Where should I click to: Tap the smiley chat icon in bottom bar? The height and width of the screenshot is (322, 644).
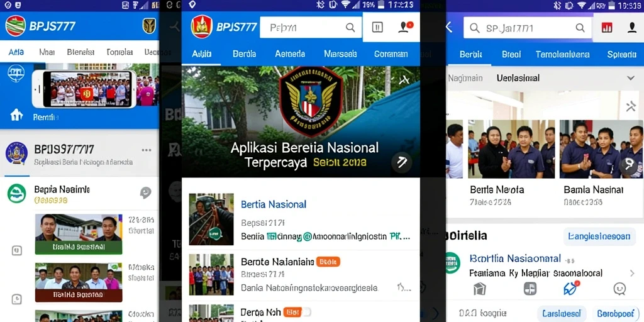coord(619,289)
